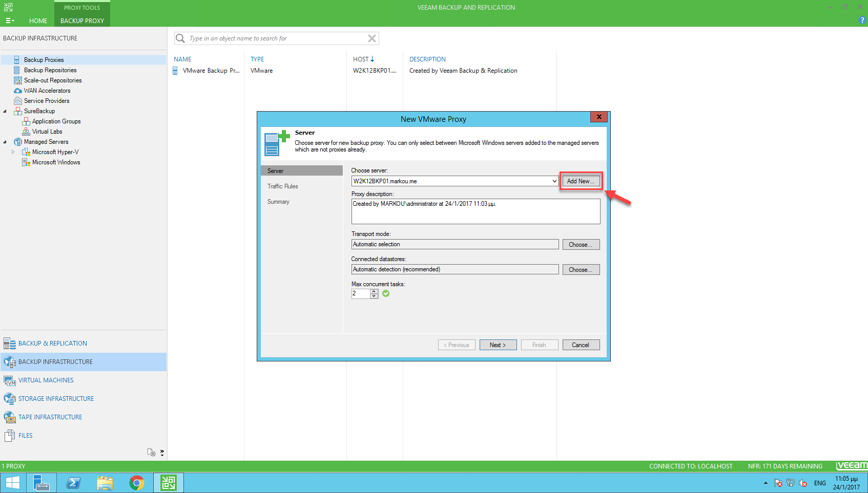Click the Managed Servers icon
Image resolution: width=868 pixels, height=493 pixels.
point(17,142)
